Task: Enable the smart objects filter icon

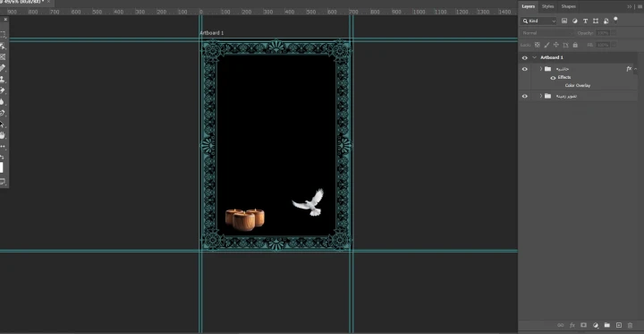Action: (606, 21)
